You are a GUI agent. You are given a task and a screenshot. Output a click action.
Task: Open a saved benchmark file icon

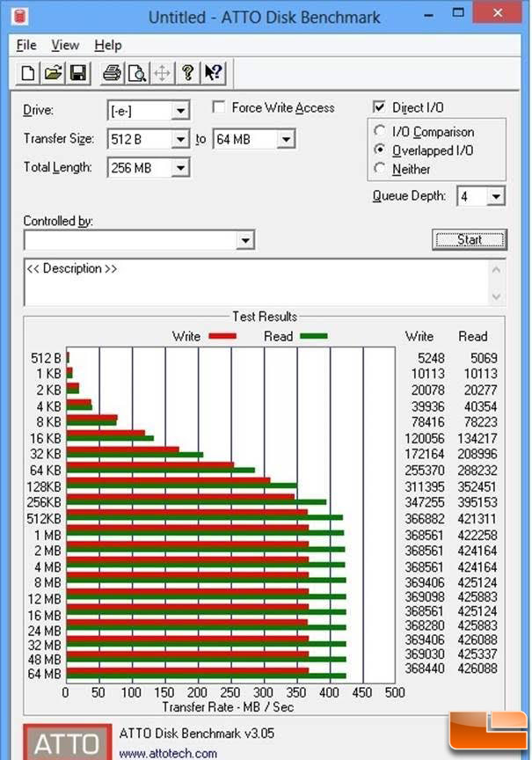tap(53, 73)
